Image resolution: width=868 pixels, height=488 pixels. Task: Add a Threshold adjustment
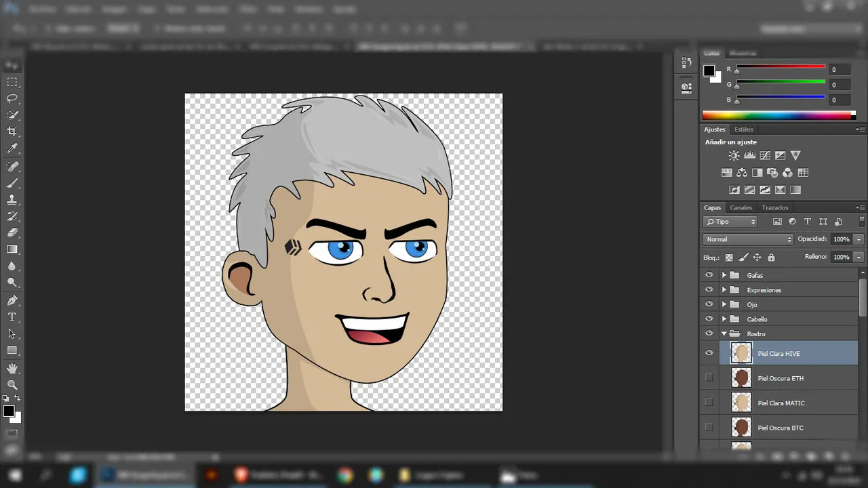point(765,190)
